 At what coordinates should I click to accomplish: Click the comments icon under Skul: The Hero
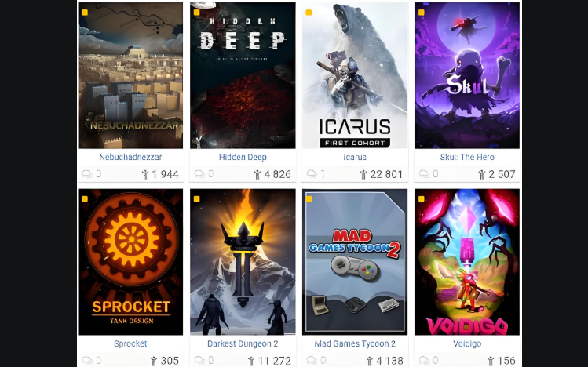[x=424, y=174]
